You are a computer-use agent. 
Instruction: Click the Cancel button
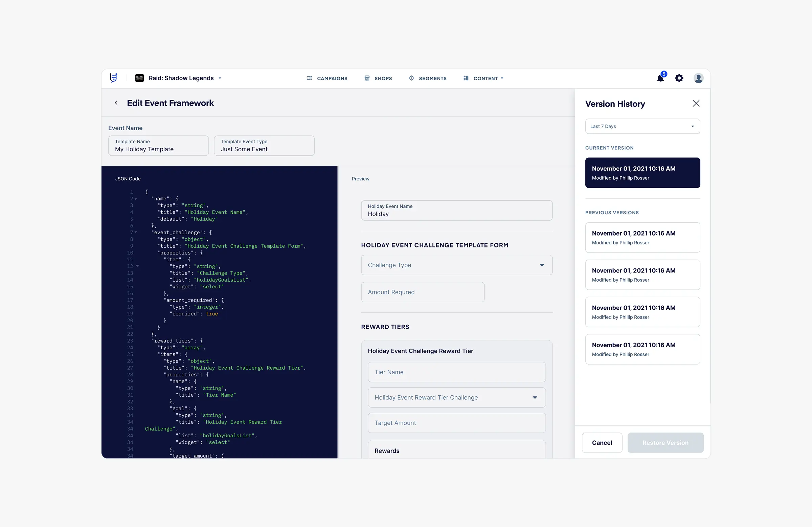(602, 442)
